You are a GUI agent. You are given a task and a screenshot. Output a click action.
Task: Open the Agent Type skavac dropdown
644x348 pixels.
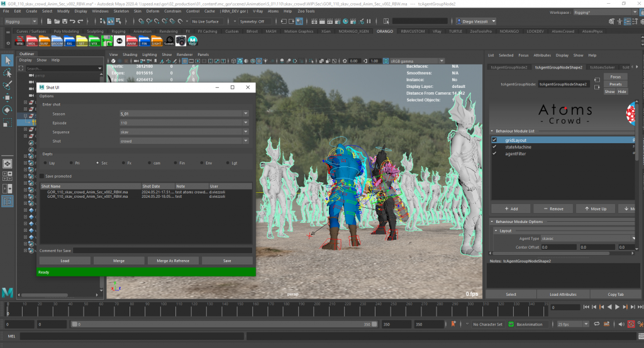pyautogui.click(x=588, y=239)
